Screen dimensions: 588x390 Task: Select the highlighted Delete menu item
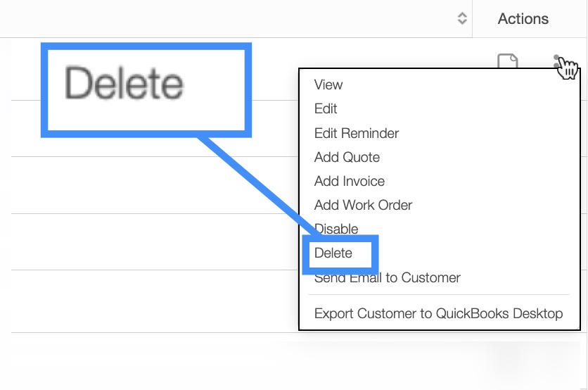click(333, 253)
